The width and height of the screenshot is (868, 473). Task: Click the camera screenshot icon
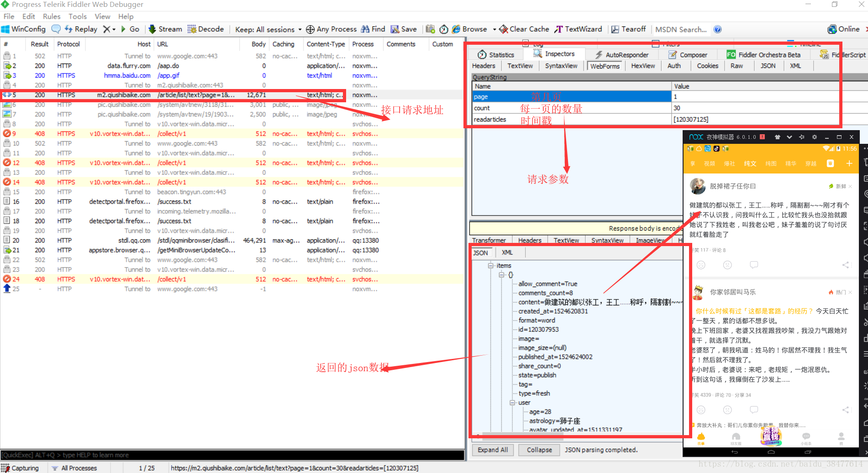[430, 29]
